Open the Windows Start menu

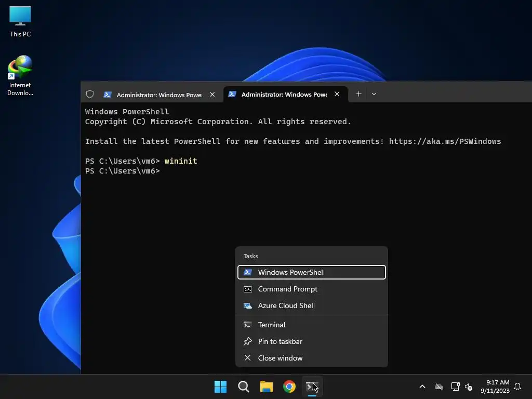(x=220, y=387)
